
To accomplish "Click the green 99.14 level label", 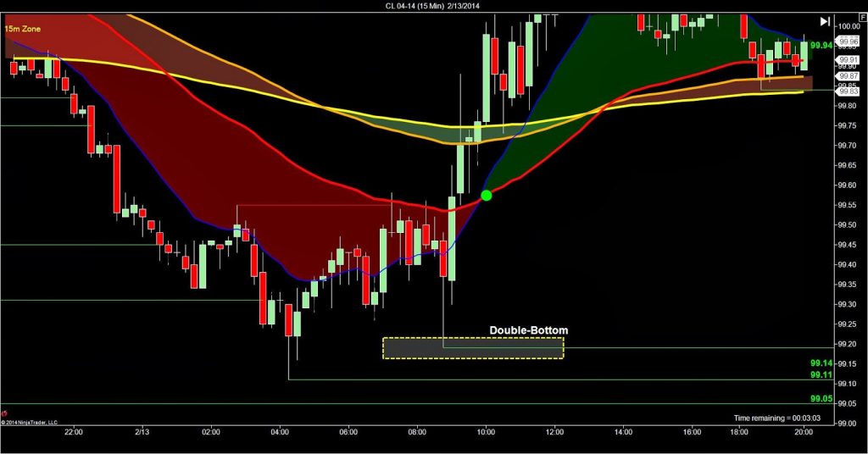I will pyautogui.click(x=821, y=363).
